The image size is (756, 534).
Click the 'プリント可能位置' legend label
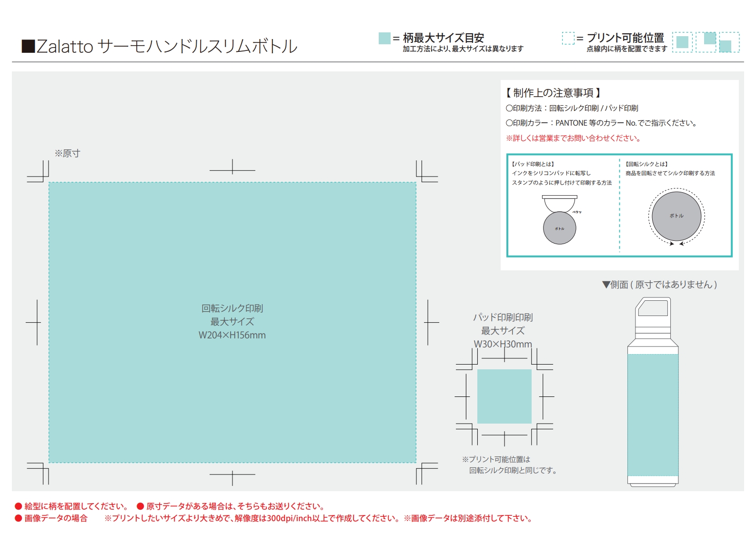[x=625, y=38]
